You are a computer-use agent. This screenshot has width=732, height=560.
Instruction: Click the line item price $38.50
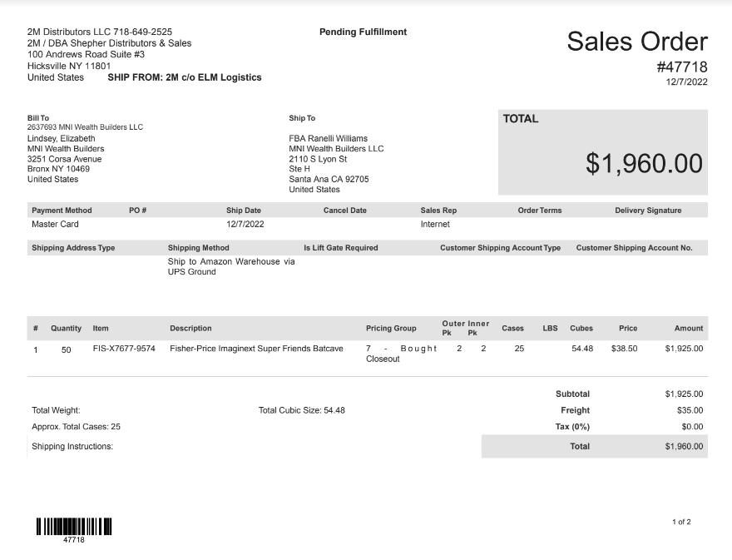(x=624, y=349)
